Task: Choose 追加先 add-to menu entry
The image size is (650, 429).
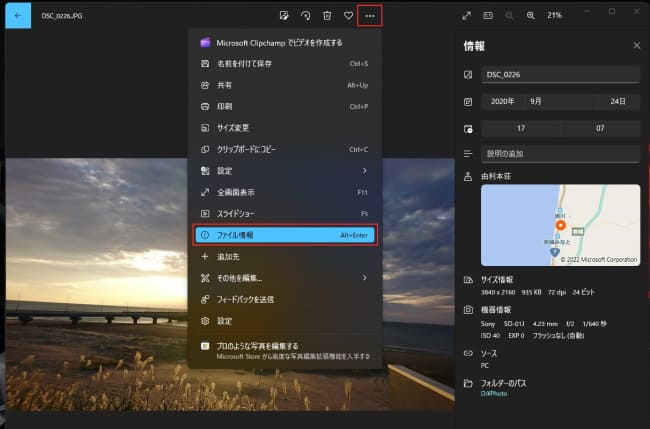Action: click(x=285, y=257)
